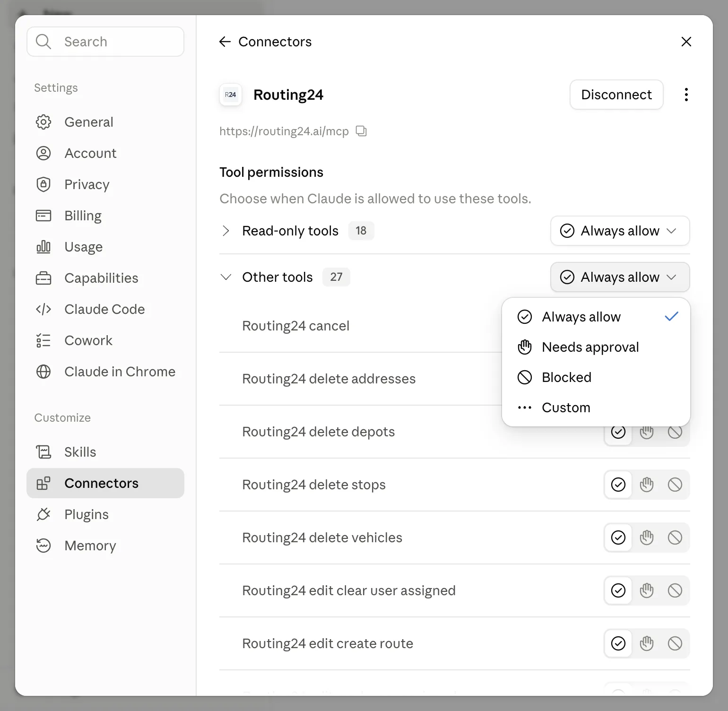Click Routing24 delete addresses tool name
This screenshot has width=728, height=711.
tap(329, 379)
